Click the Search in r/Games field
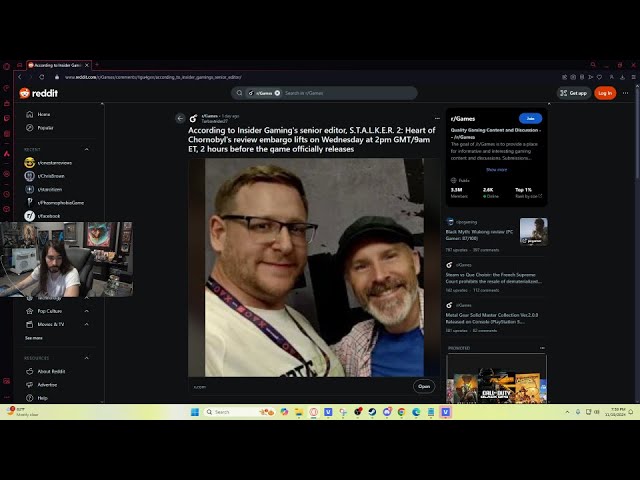Image resolution: width=640 pixels, height=480 pixels. coord(340,93)
